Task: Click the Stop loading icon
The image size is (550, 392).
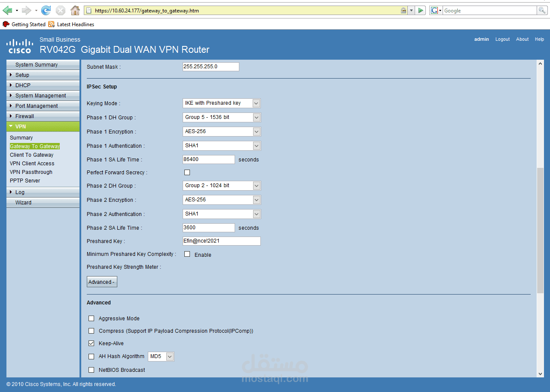Action: tap(61, 10)
